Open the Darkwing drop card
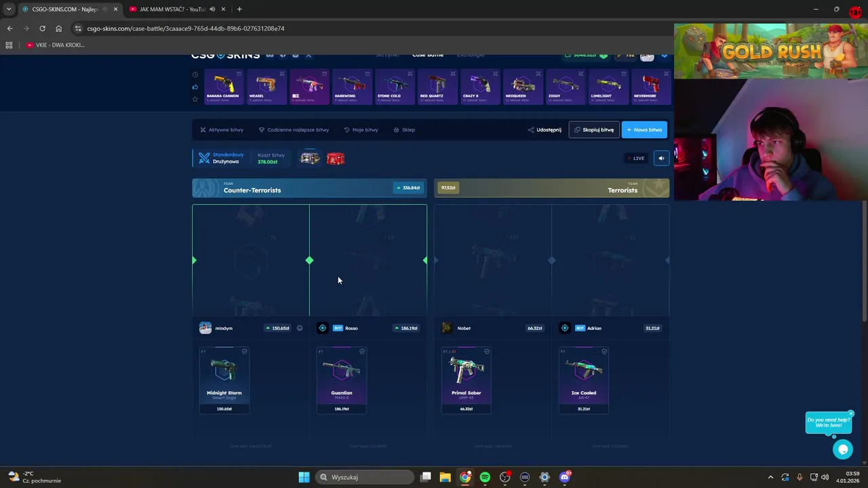The width and height of the screenshot is (868, 488). click(x=352, y=87)
